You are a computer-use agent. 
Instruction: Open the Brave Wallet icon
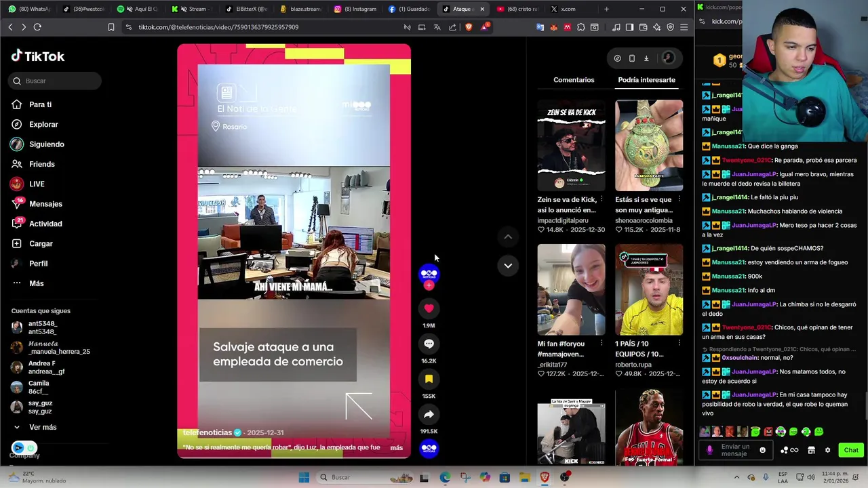[x=643, y=27]
